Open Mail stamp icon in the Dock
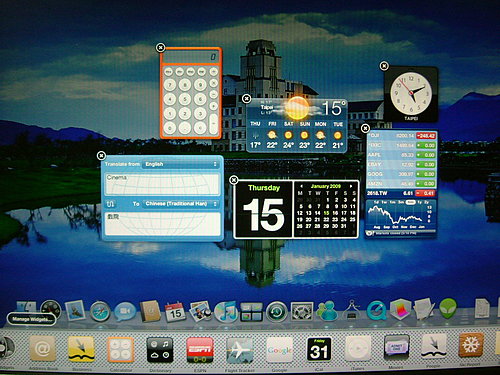 coord(75,311)
